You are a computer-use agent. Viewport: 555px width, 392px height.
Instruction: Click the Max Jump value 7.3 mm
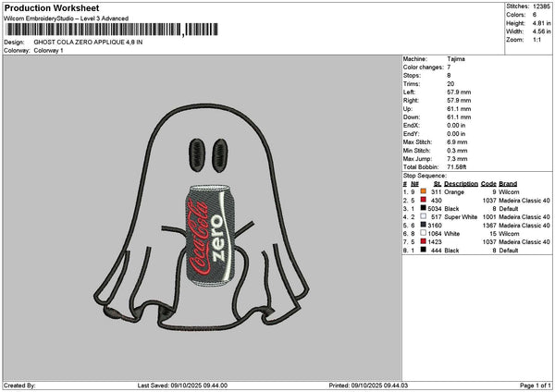click(x=457, y=159)
